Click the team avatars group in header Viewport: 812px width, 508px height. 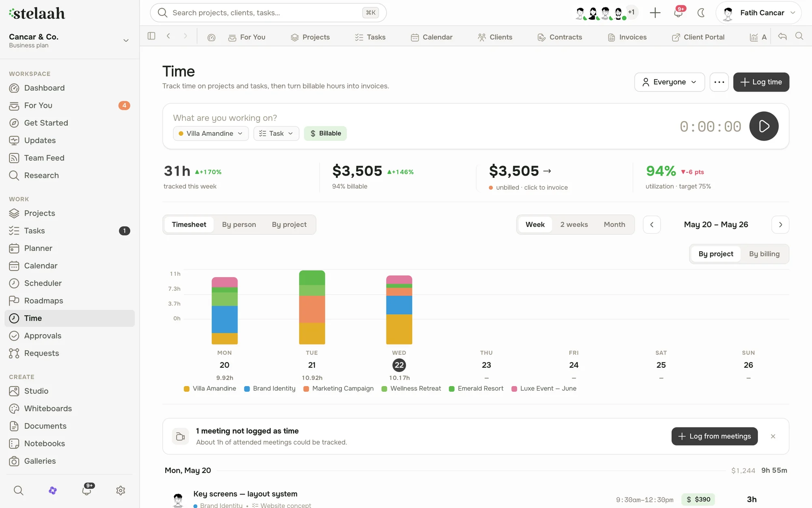click(607, 13)
